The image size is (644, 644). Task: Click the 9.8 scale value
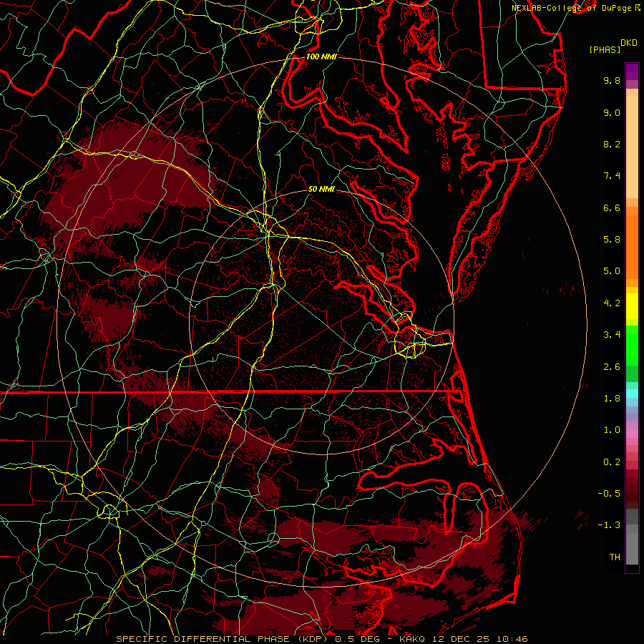click(x=612, y=80)
